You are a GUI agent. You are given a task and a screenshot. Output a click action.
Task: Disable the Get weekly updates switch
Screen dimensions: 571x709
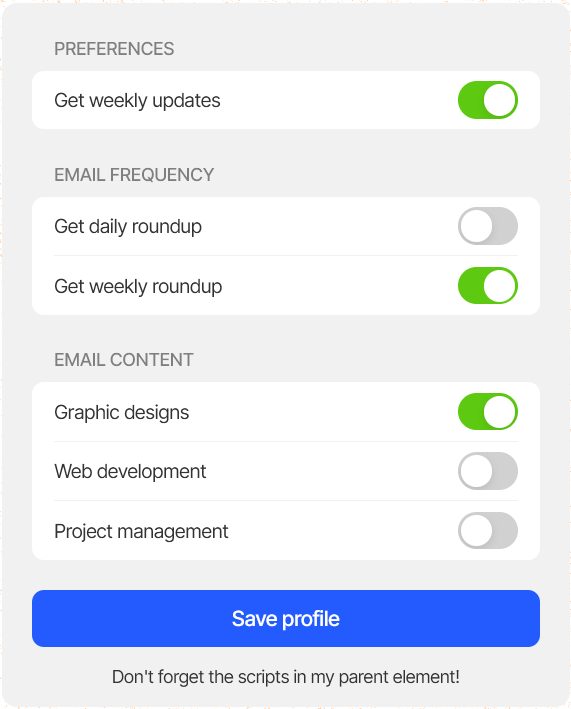(x=488, y=100)
